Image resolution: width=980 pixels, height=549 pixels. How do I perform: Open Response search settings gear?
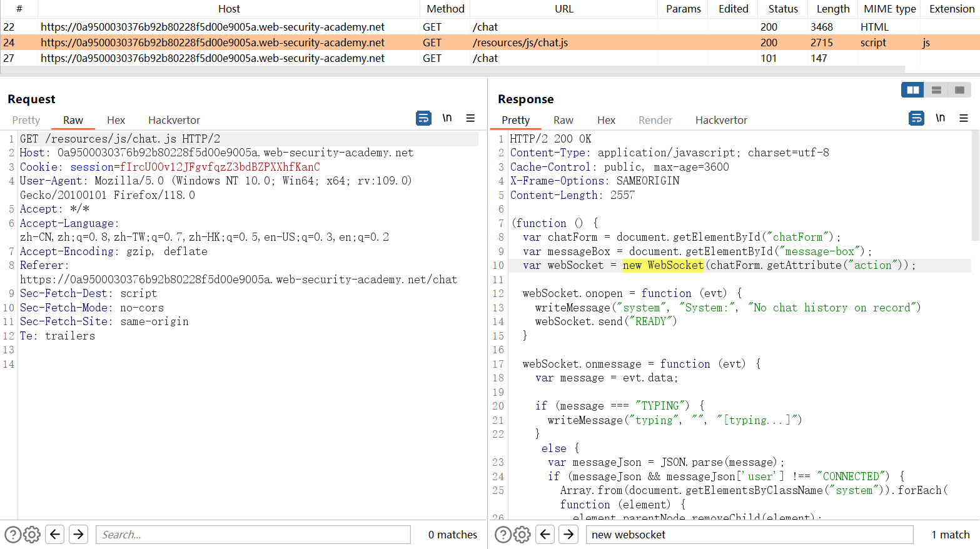pyautogui.click(x=522, y=535)
